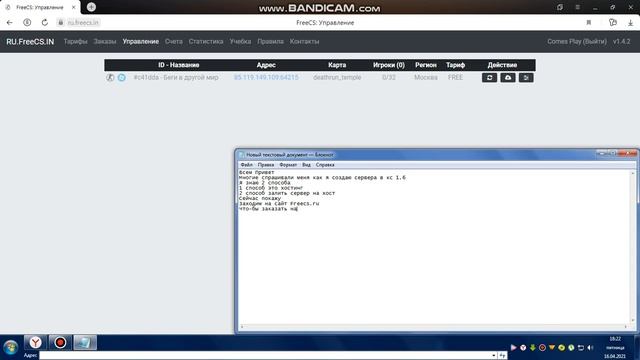The image size is (640, 360).
Task: Open the cloud upload action for server c41dda
Action: 508,78
